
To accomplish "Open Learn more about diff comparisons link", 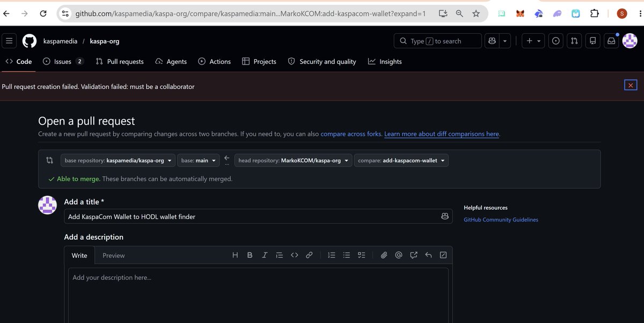I will 442,134.
